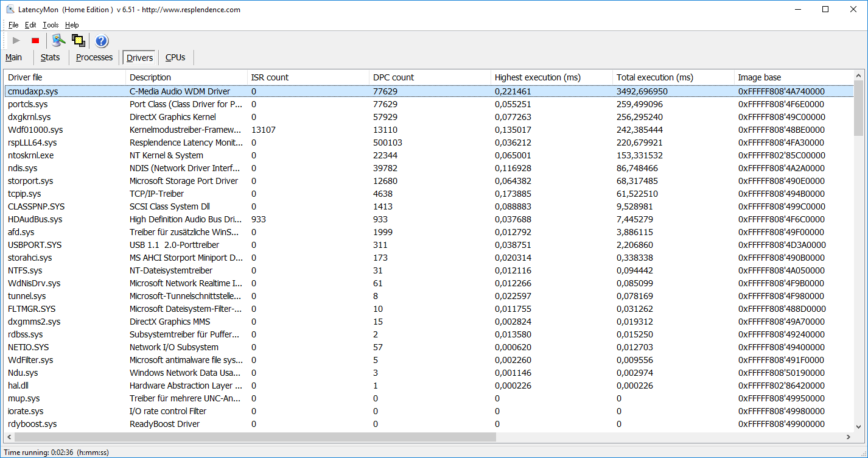Screen dimensions: 868x458
Task: Select the USBPORT.SYS driver row
Action: point(429,245)
